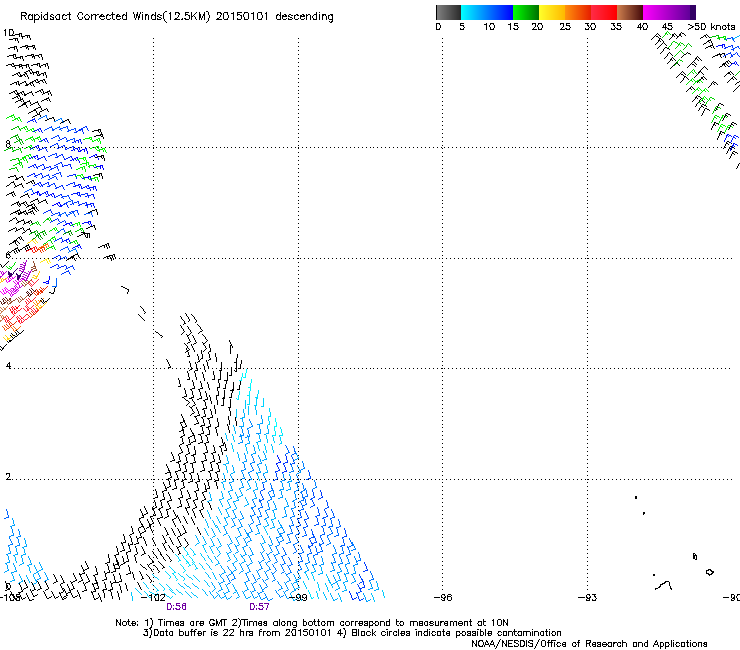Click the NOAA/NESDIS Office of Research credit
740x650 pixels.
tap(589, 644)
